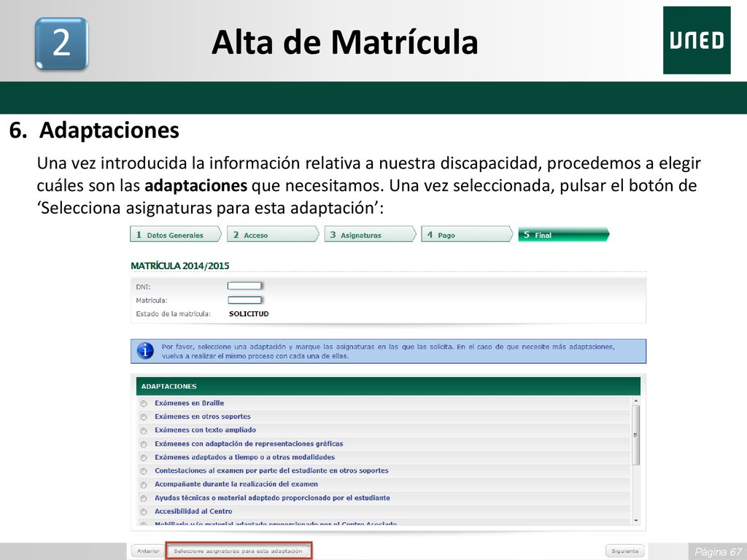This screenshot has width=747, height=560.
Task: Go to step 1 Datos Generales
Action: point(176,234)
